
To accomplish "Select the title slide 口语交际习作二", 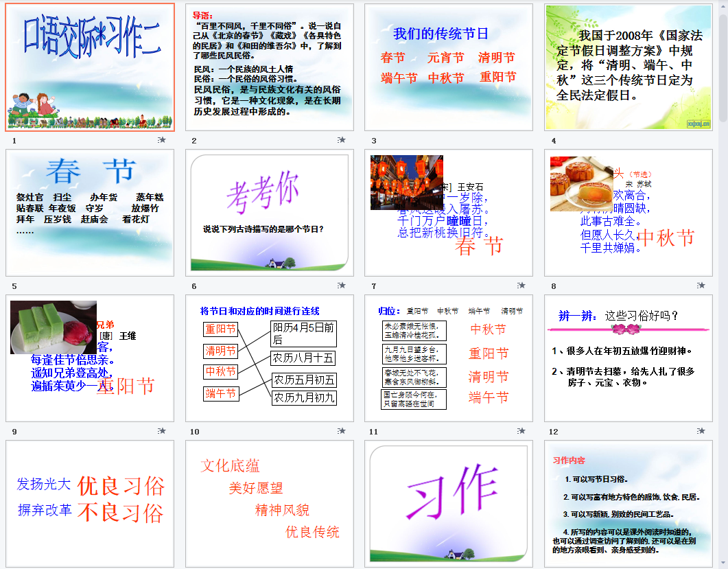I will pyautogui.click(x=90, y=67).
